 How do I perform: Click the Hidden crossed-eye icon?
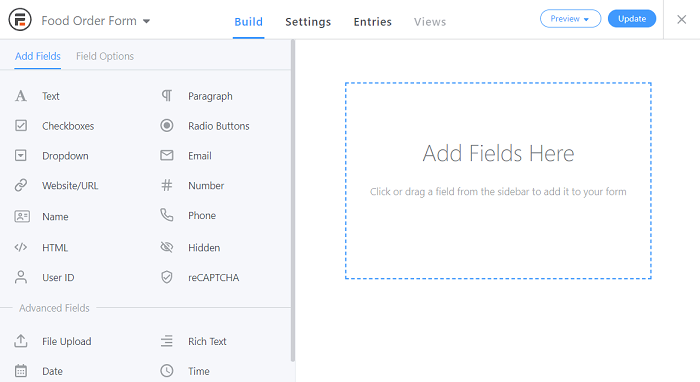[167, 247]
